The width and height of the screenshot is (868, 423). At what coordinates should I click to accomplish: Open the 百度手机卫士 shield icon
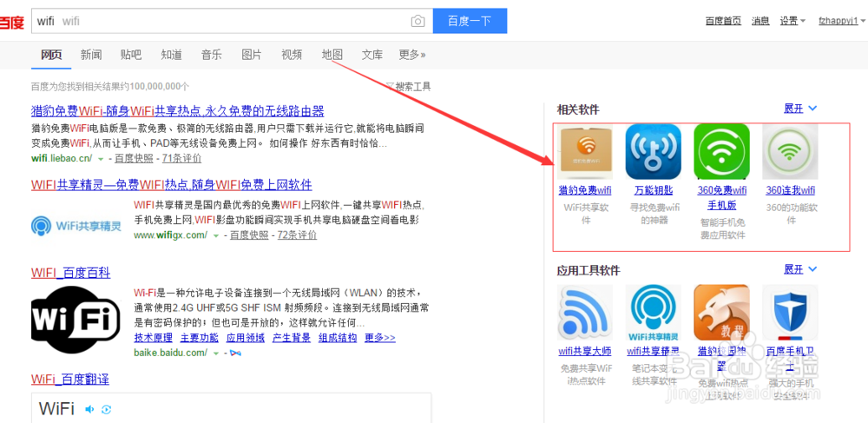tap(790, 313)
